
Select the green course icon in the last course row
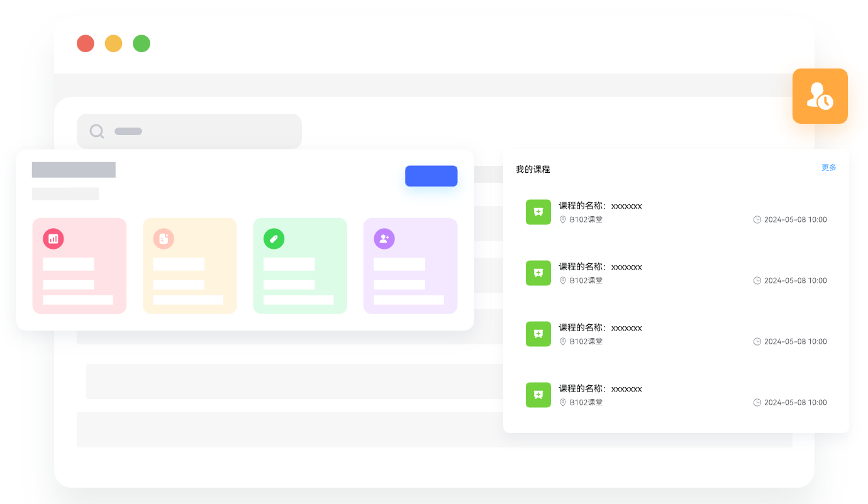(538, 395)
